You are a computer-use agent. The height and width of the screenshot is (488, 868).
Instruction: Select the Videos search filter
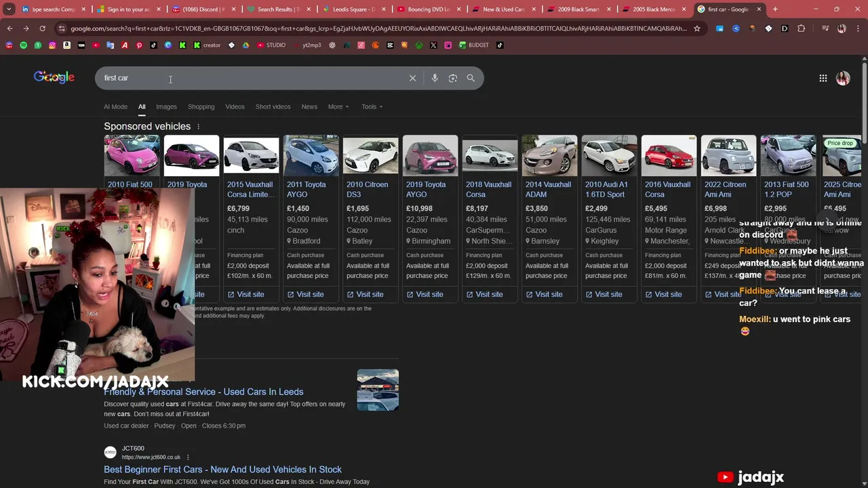235,106
